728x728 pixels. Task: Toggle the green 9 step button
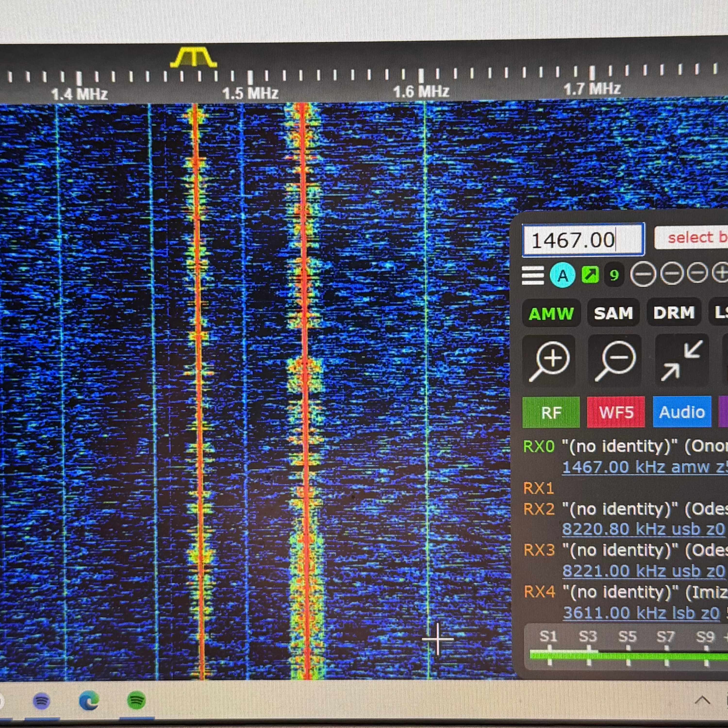point(614,275)
